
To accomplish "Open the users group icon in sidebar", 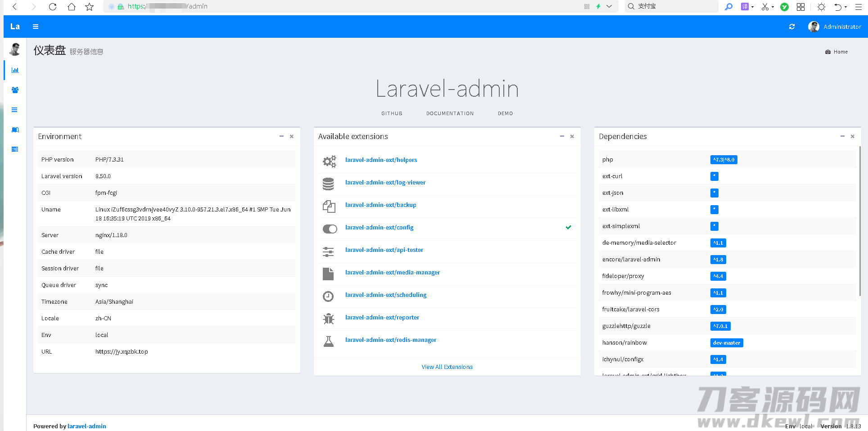I will tap(15, 90).
